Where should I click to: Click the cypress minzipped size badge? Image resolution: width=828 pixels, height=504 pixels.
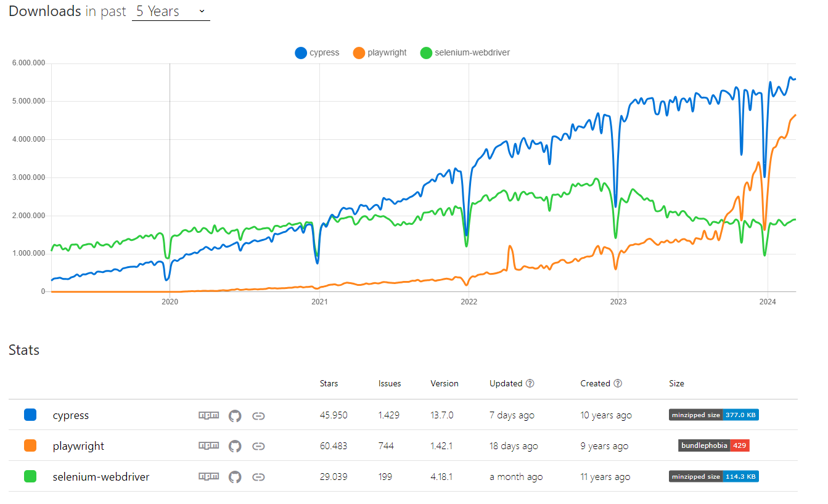click(x=713, y=415)
